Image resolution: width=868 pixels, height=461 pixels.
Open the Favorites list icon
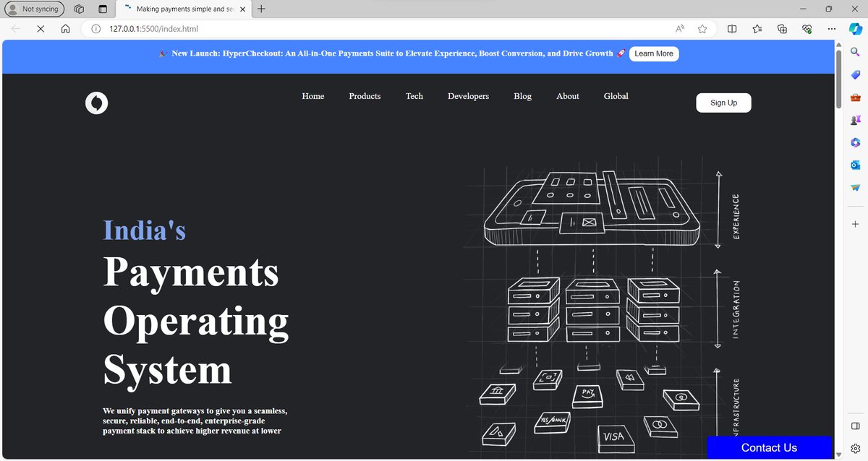[x=757, y=29]
